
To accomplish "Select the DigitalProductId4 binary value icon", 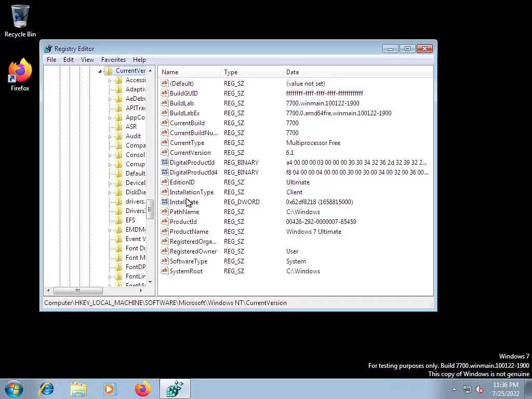I will [x=165, y=172].
